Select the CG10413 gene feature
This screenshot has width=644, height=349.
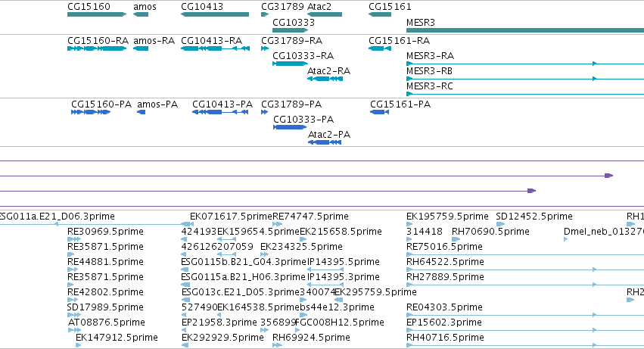pyautogui.click(x=215, y=14)
